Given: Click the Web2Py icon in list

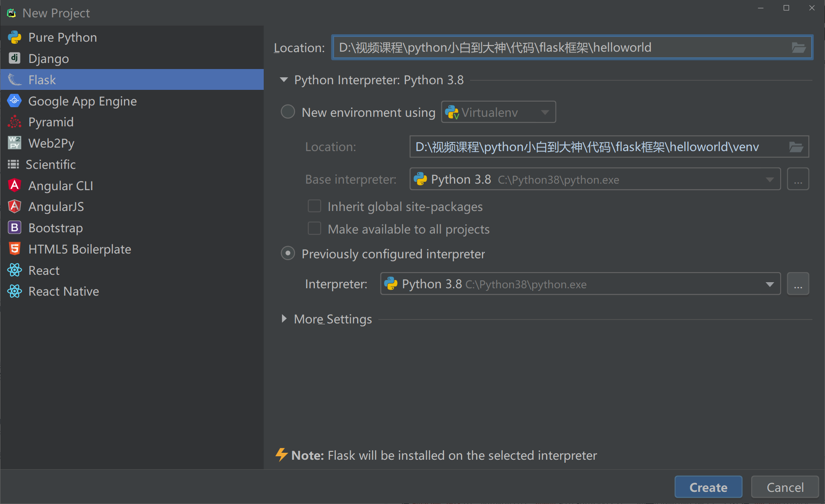Looking at the screenshot, I should click(14, 143).
